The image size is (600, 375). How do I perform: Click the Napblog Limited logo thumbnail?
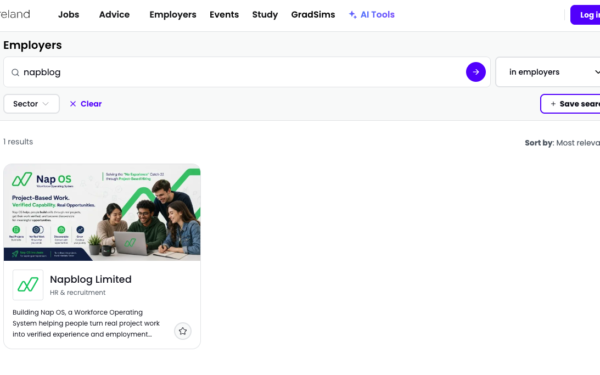click(x=28, y=285)
